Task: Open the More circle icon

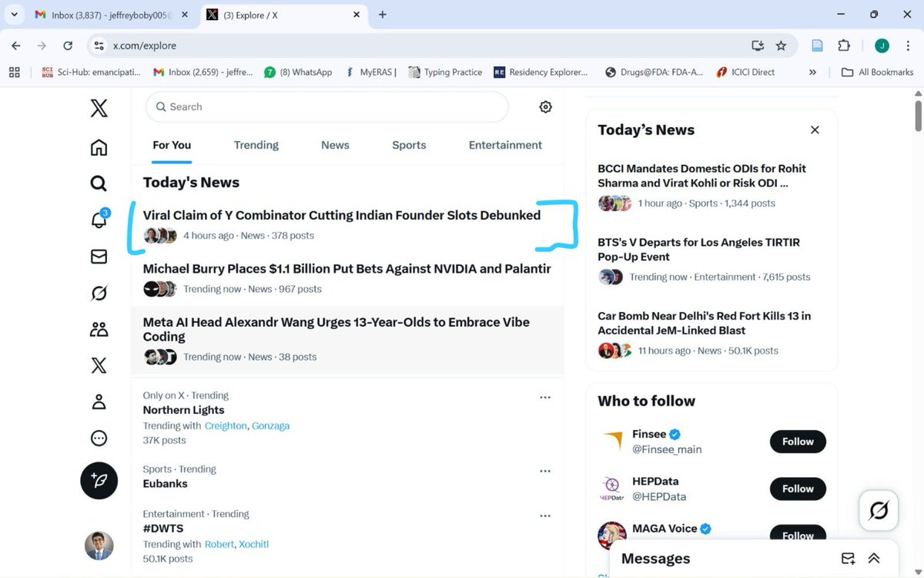Action: pos(99,439)
